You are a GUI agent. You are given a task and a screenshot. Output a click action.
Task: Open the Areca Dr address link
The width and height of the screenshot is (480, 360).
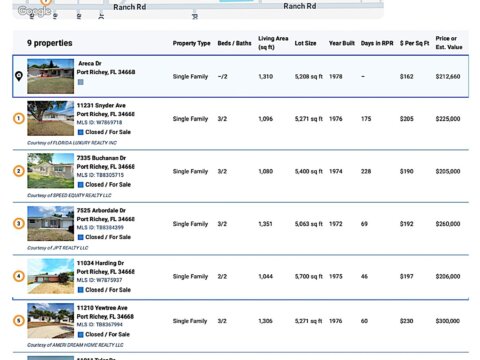tap(106, 68)
